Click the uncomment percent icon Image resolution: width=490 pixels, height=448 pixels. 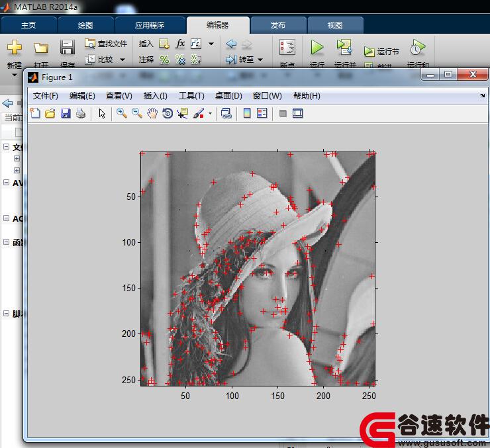(180, 60)
